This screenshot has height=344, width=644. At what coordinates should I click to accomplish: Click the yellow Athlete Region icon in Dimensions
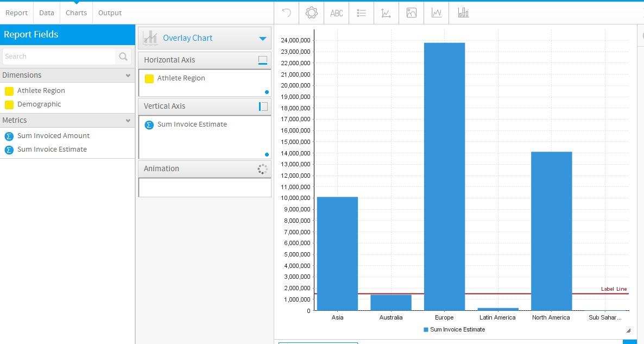pyautogui.click(x=9, y=91)
